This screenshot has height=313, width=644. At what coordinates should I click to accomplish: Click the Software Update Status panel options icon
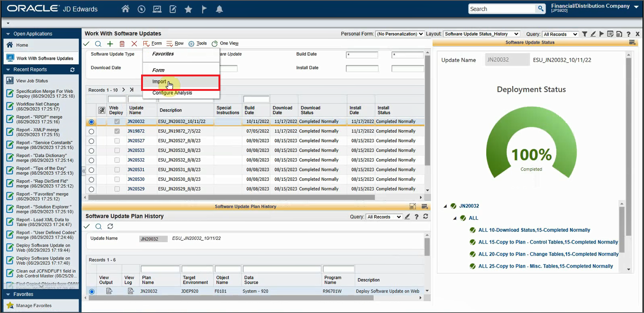632,42
